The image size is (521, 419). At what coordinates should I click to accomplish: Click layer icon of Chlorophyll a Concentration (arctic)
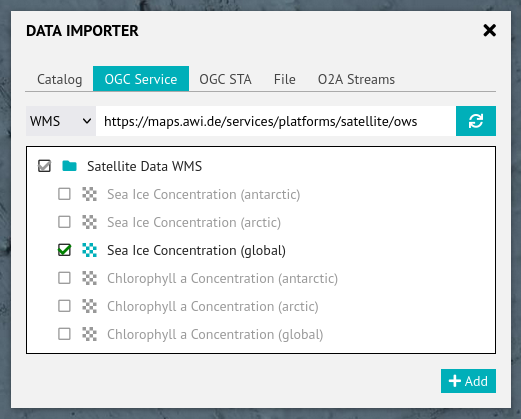pos(89,306)
